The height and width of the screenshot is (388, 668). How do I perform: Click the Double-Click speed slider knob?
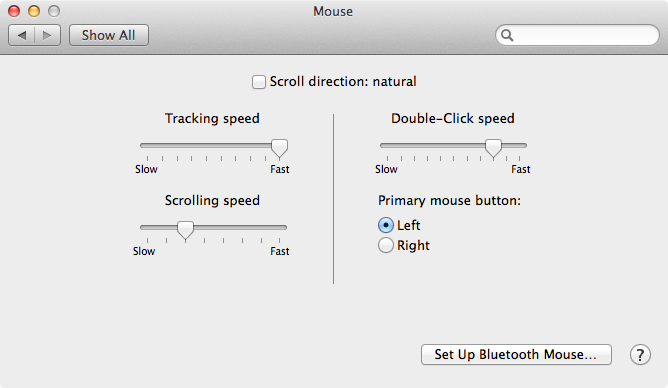point(493,148)
